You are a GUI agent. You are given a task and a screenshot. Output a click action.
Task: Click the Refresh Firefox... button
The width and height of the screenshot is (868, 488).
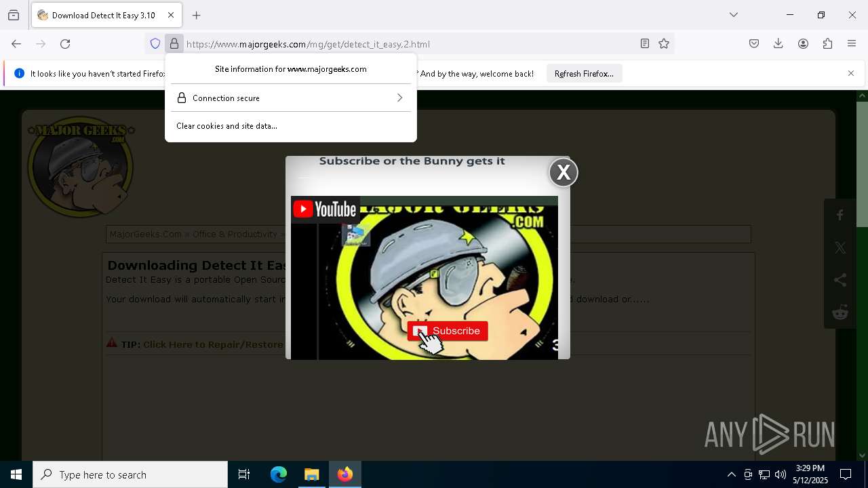click(x=584, y=73)
